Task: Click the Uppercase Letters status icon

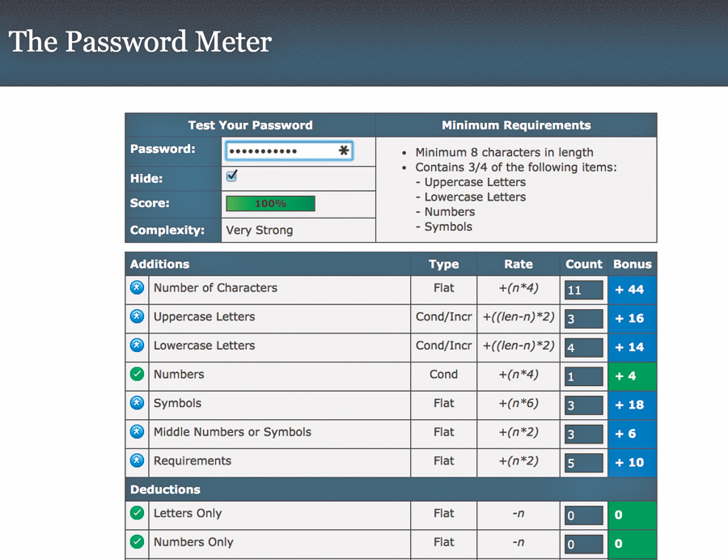Action: (137, 316)
